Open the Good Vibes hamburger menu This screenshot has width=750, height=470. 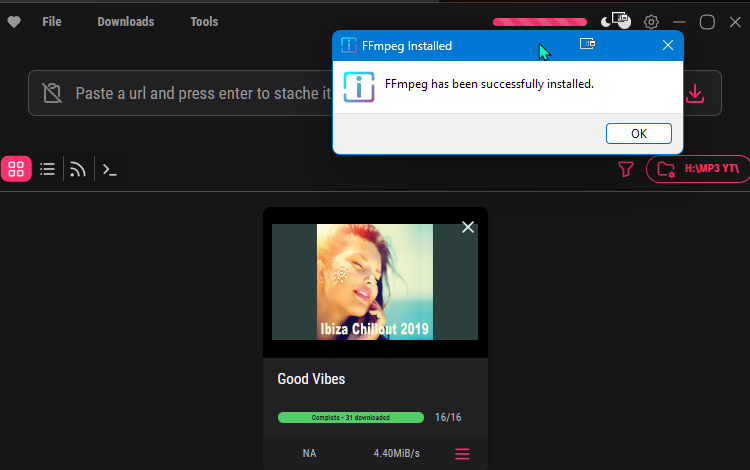tap(462, 454)
